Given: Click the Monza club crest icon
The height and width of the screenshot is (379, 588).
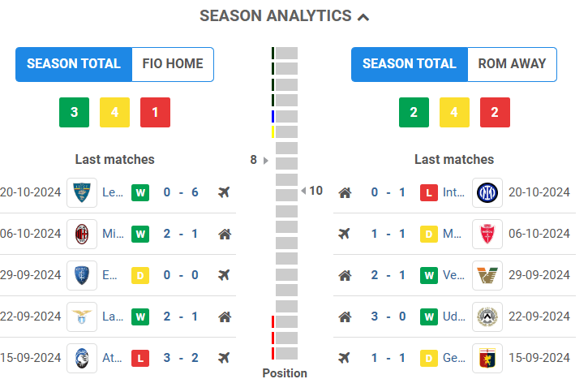Looking at the screenshot, I should pyautogui.click(x=487, y=235).
